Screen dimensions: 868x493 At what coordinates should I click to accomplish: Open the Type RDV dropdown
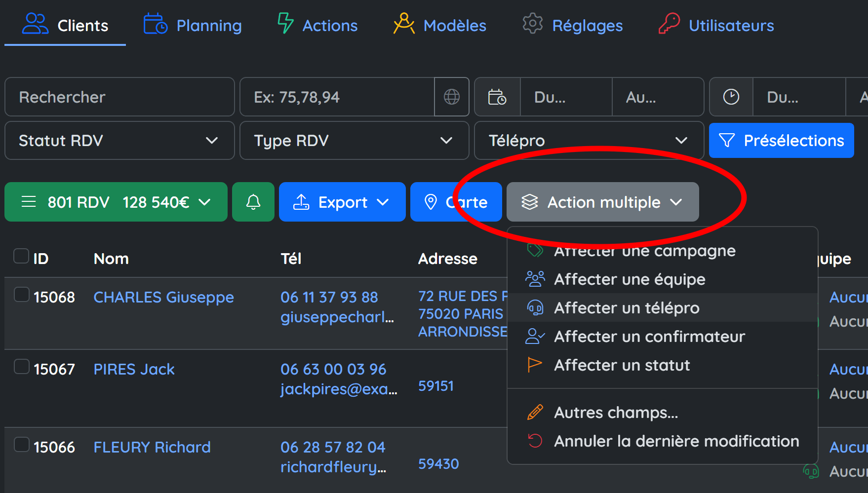(354, 141)
